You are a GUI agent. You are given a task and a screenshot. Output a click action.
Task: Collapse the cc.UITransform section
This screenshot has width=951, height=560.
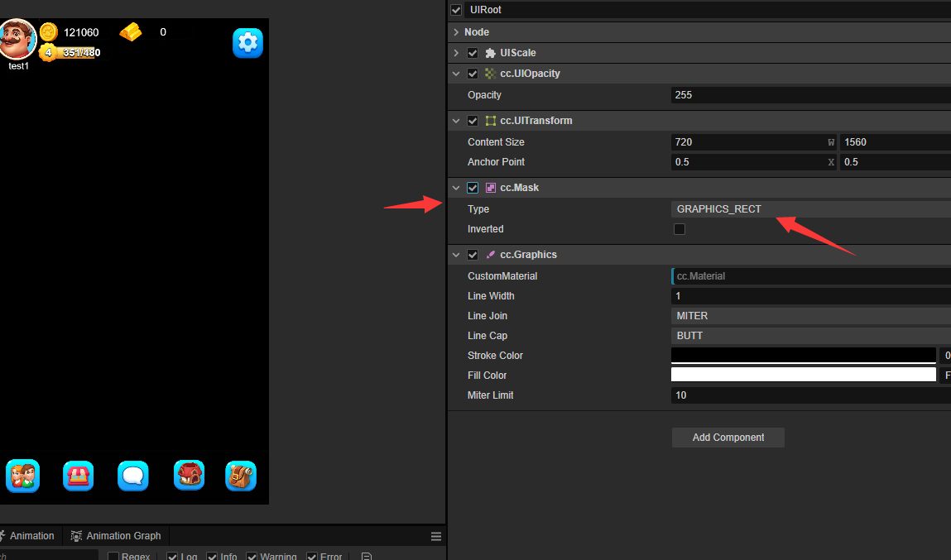[456, 121]
